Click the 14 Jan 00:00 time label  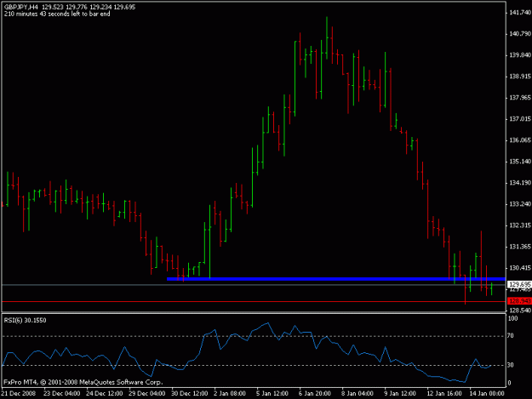pos(487,394)
